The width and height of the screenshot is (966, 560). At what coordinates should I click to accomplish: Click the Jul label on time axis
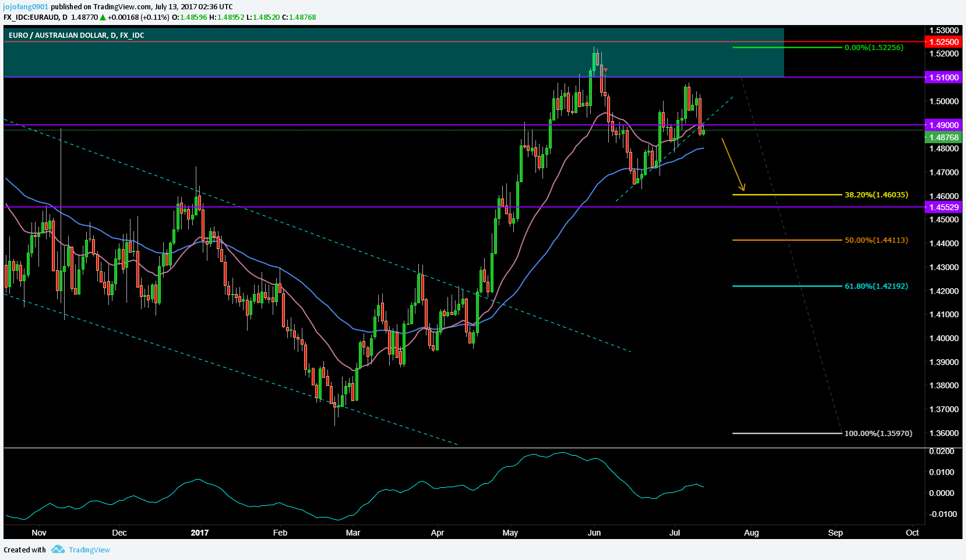click(x=675, y=533)
